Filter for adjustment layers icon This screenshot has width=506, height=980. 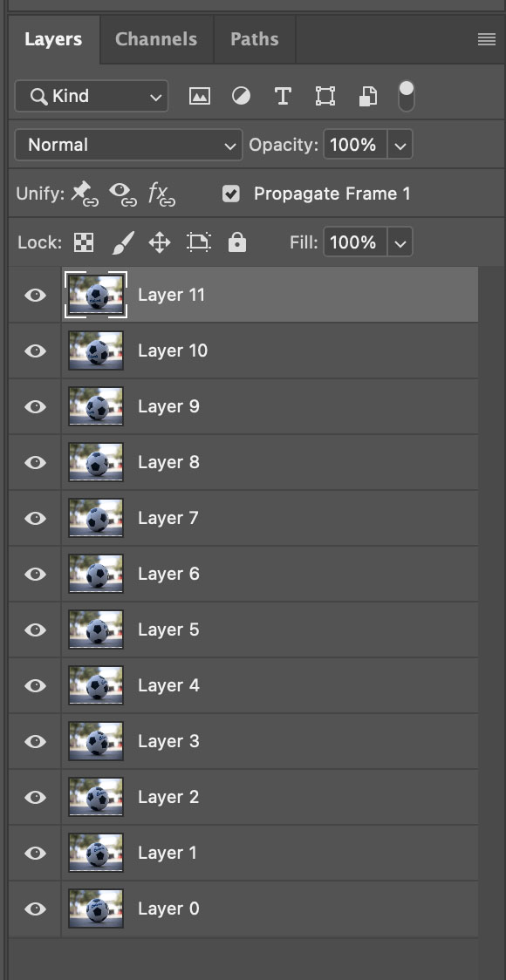[x=241, y=96]
